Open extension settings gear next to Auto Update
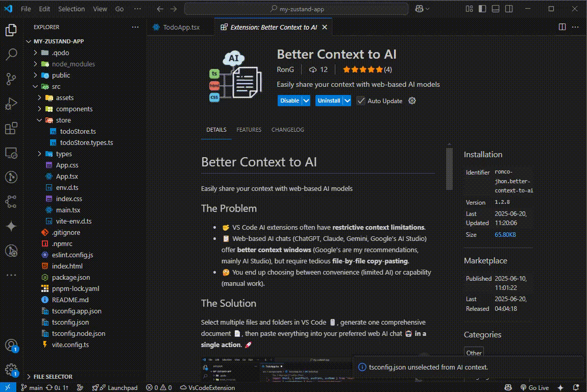 coord(412,101)
